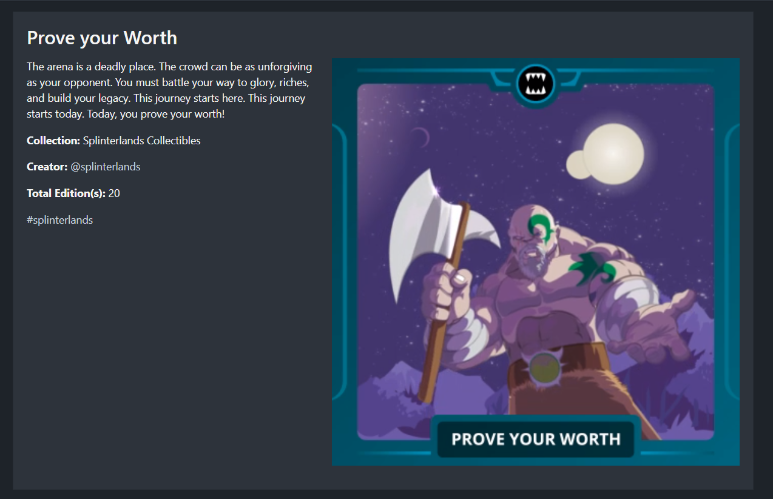The width and height of the screenshot is (773, 499).
Task: Click the wooden axe handle
Action: point(443,306)
